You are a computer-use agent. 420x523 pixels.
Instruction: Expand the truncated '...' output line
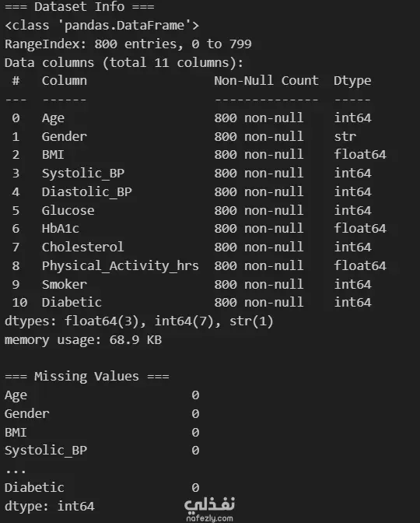(16, 471)
